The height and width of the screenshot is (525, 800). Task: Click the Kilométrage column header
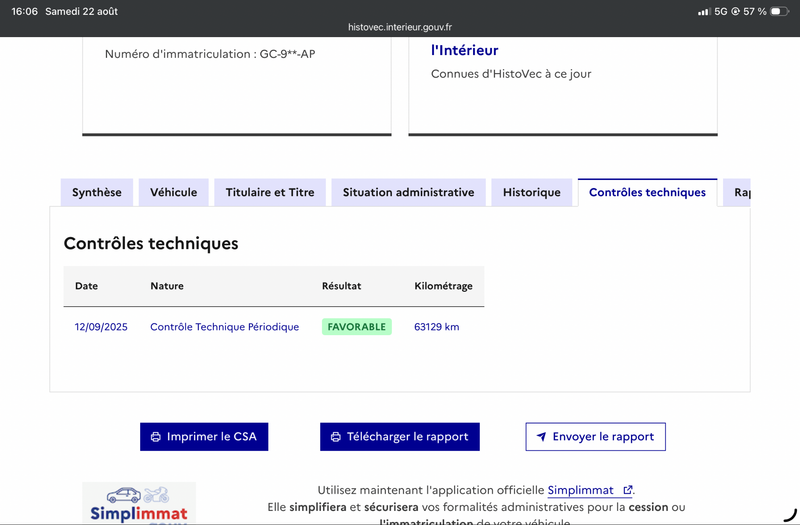443,286
